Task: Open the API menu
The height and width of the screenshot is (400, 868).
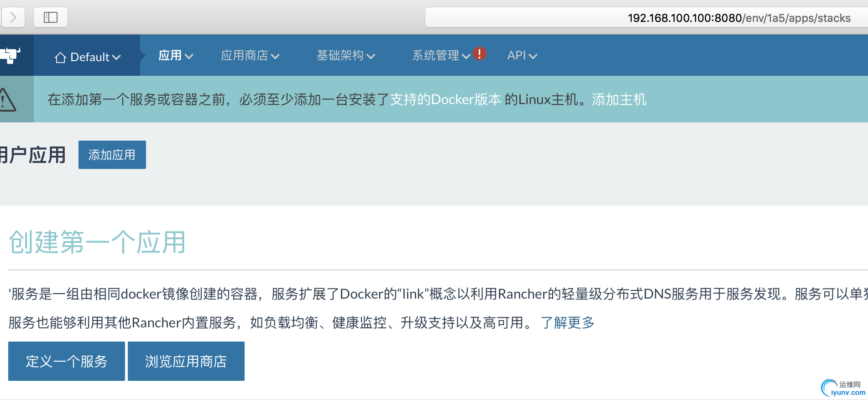Action: click(522, 56)
